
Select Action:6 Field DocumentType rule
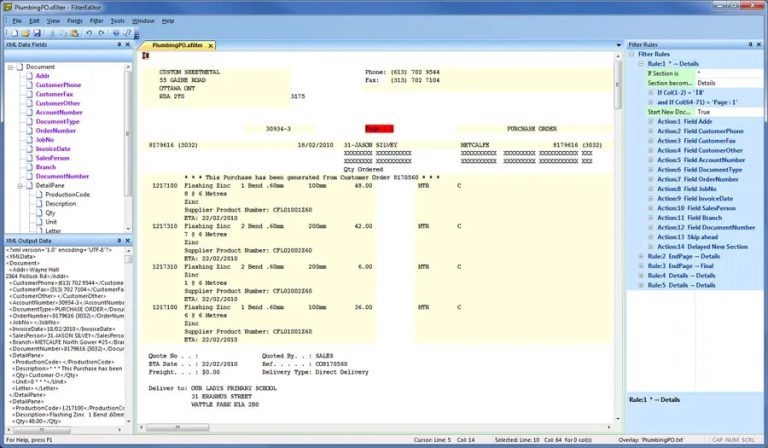(x=699, y=169)
